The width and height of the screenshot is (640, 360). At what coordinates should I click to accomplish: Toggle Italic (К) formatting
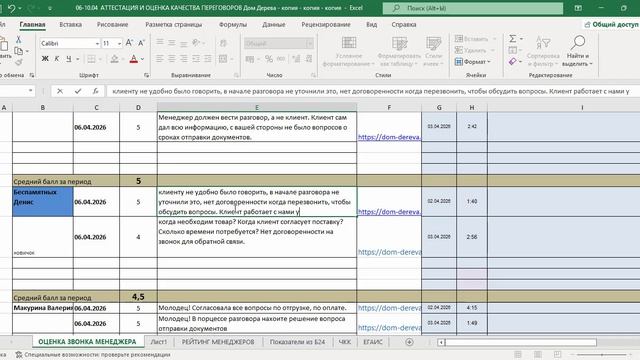click(x=57, y=59)
